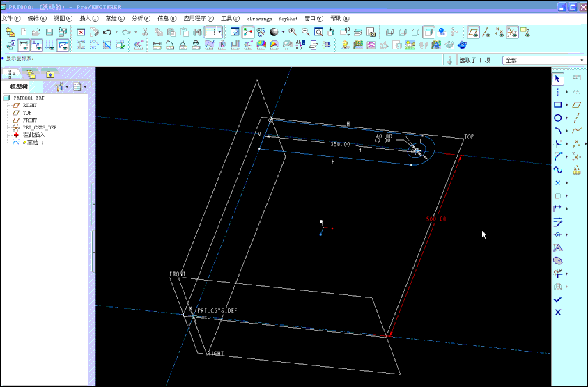This screenshot has height=387, width=588.
Task: Select the spline curve sketch tool
Action: (x=557, y=170)
